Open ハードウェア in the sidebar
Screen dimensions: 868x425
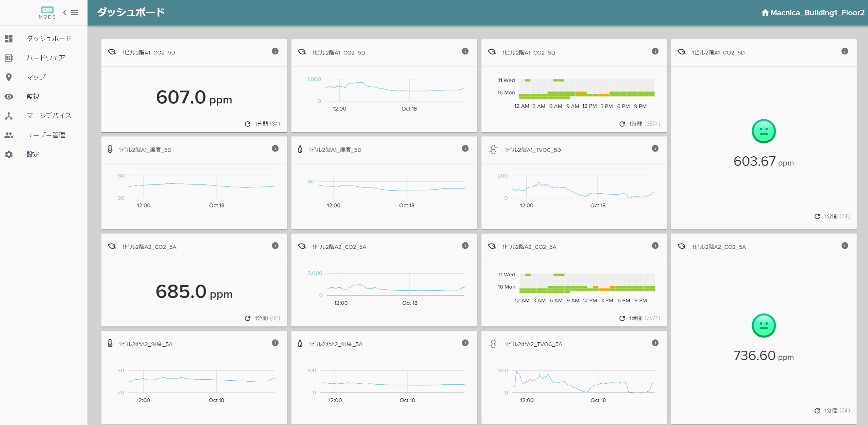coord(43,58)
